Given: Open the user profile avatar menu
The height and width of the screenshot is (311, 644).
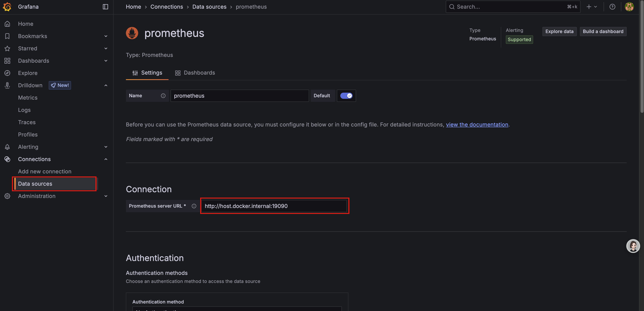Looking at the screenshot, I should pyautogui.click(x=629, y=7).
